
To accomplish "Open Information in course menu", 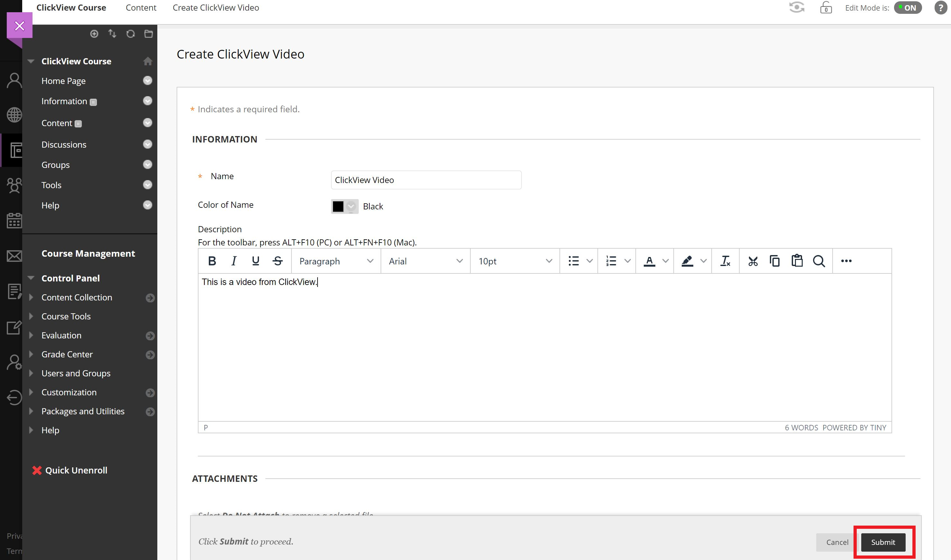I will [x=64, y=101].
